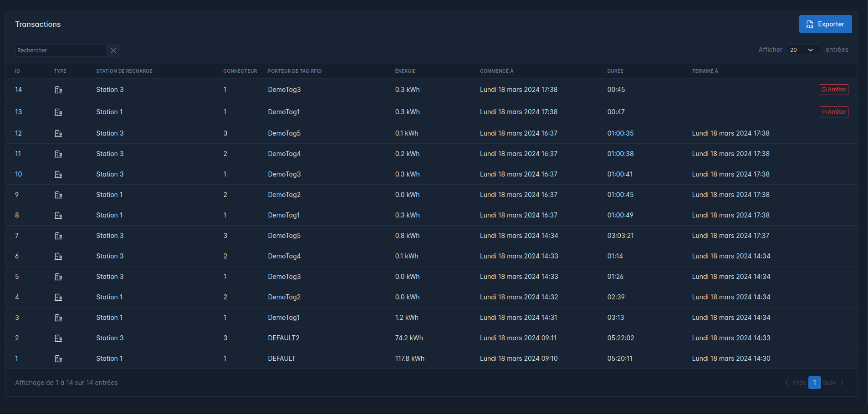The image size is (868, 414).
Task: Click DemoTag5 in transaction 12 row
Action: tap(284, 133)
